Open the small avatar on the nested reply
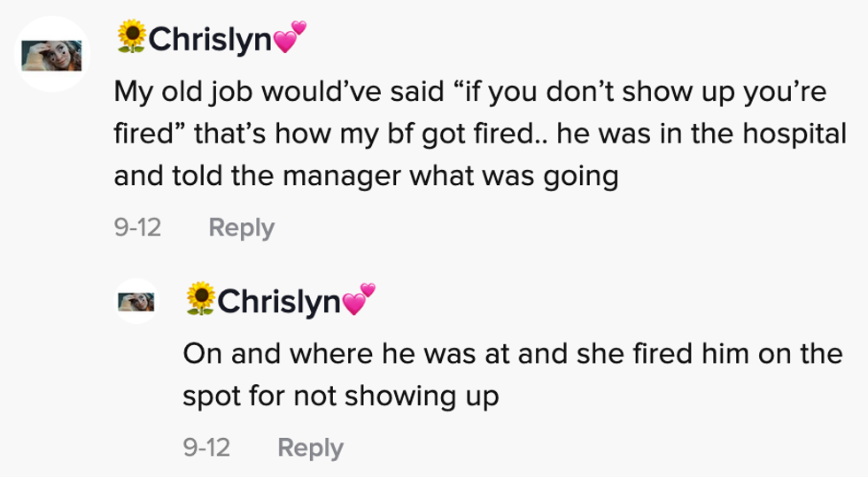The height and width of the screenshot is (477, 868). [x=137, y=302]
